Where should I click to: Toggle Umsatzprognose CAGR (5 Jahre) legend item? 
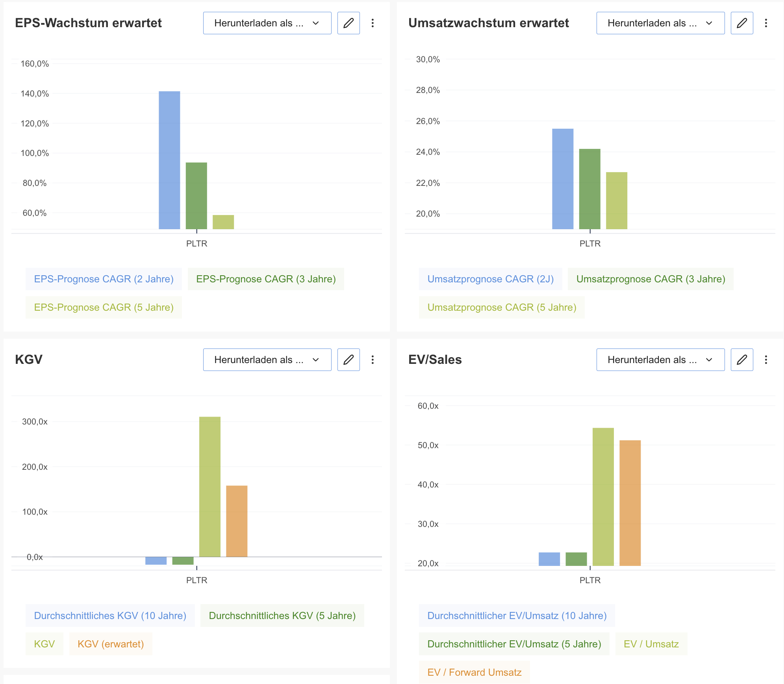[502, 307]
